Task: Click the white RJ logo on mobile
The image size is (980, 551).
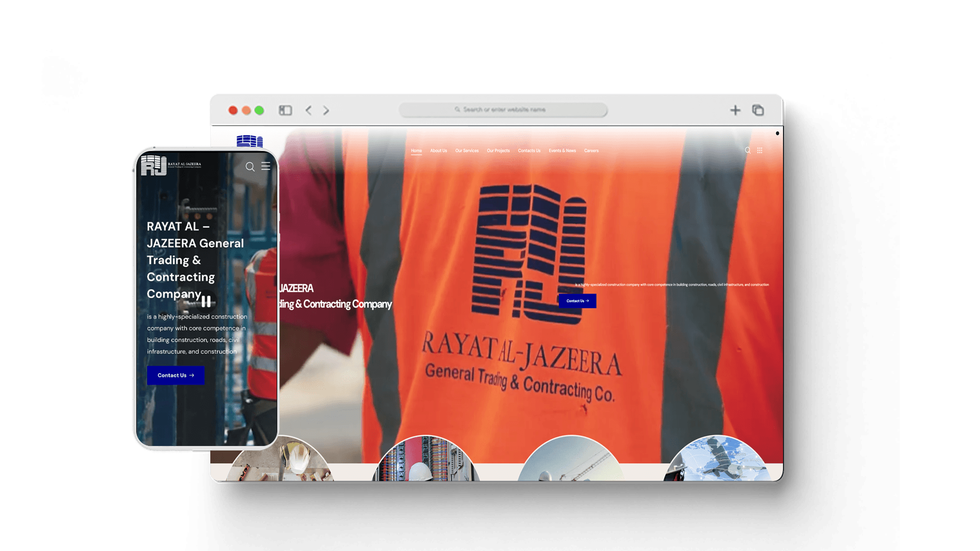Action: pos(154,165)
